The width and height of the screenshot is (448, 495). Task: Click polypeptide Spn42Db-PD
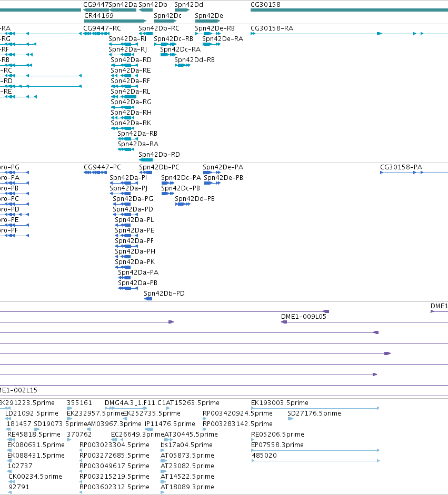(148, 299)
